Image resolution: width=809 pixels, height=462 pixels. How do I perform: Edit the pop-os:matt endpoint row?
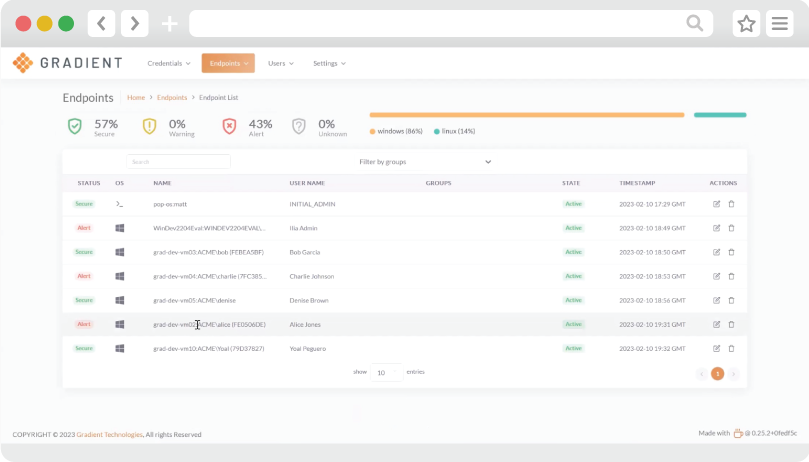tap(716, 204)
